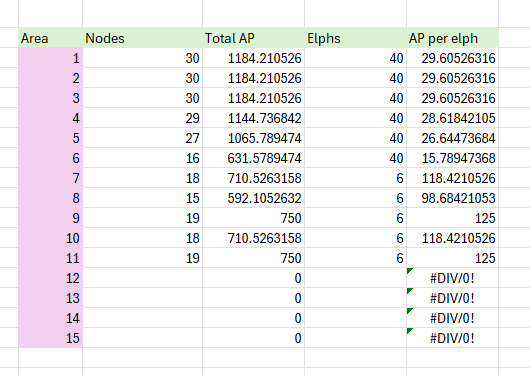Select the 'Area' header cell
Screen dimensions: 530x375
[x=50, y=38]
